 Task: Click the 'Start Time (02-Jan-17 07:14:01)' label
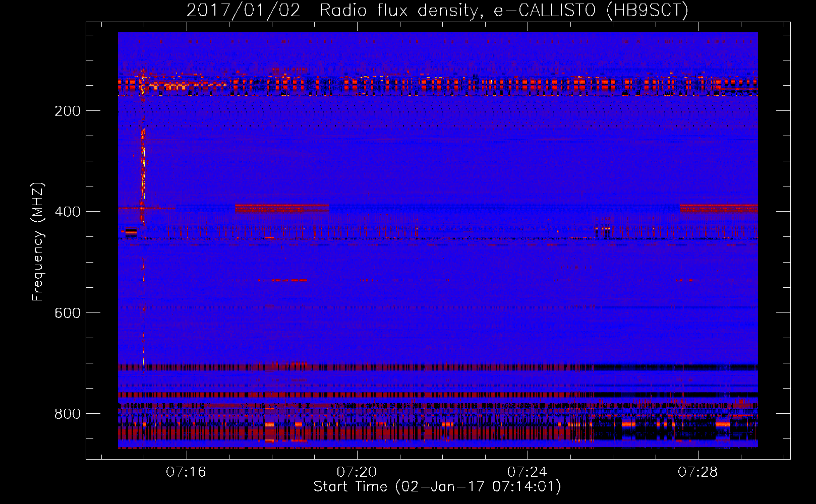coord(437,487)
